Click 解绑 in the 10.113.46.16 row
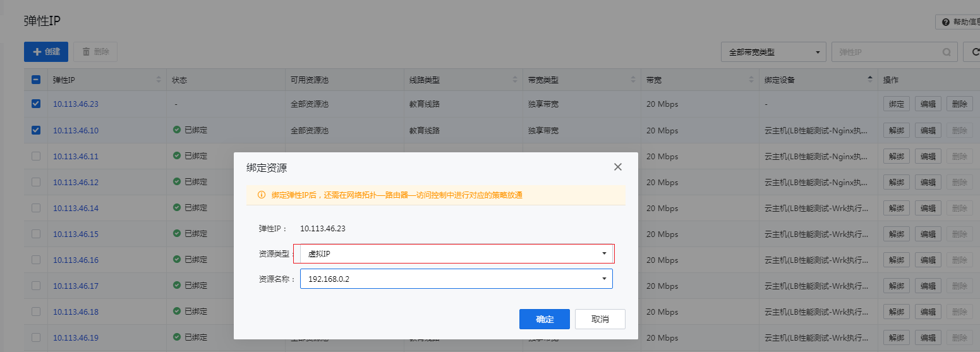This screenshot has height=352, width=980. click(897, 260)
